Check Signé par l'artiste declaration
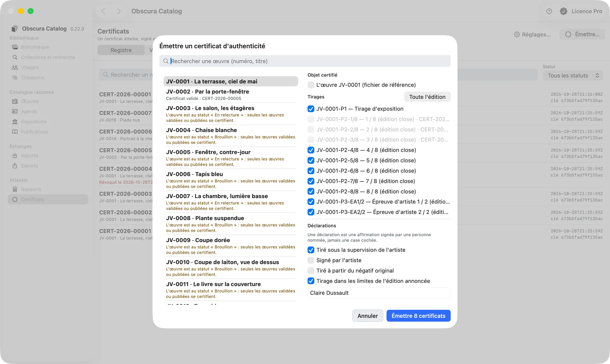610x364 pixels. click(311, 260)
